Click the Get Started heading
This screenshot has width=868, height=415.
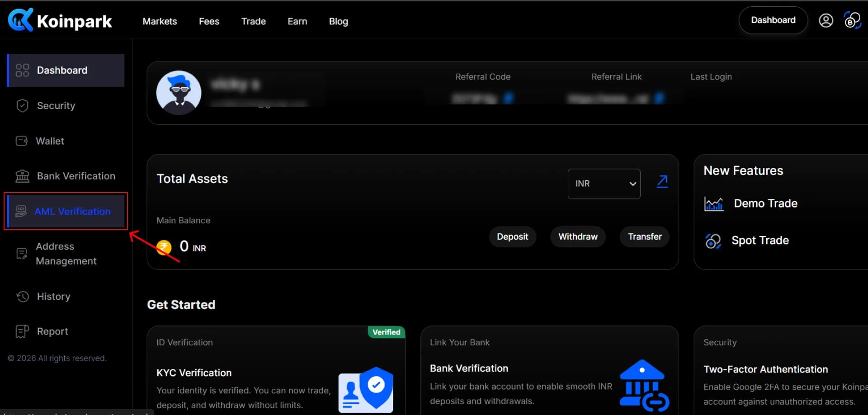click(x=181, y=305)
